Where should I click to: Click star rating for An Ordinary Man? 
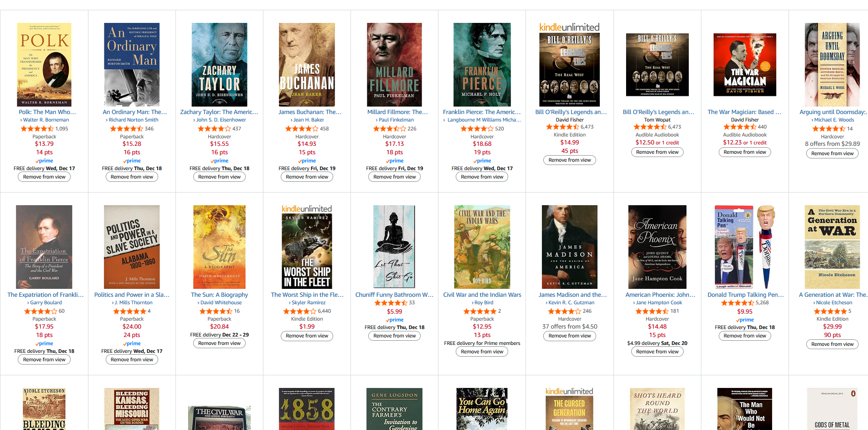[x=126, y=129]
